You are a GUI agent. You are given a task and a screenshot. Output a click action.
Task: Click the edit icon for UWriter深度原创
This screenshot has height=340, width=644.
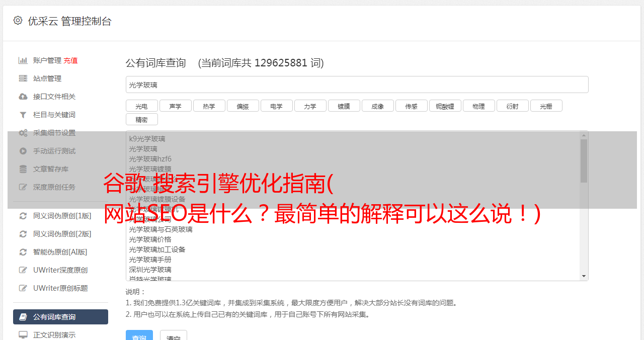point(23,270)
